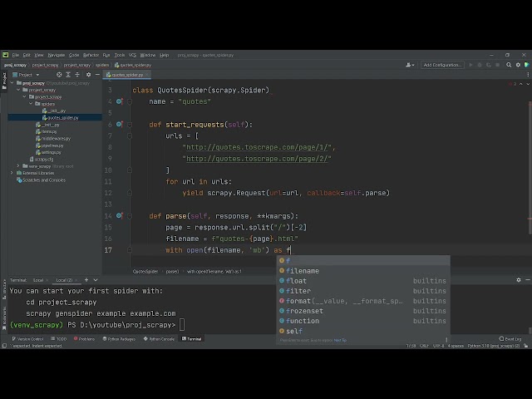Click override gutter icon on line 4

point(119,101)
